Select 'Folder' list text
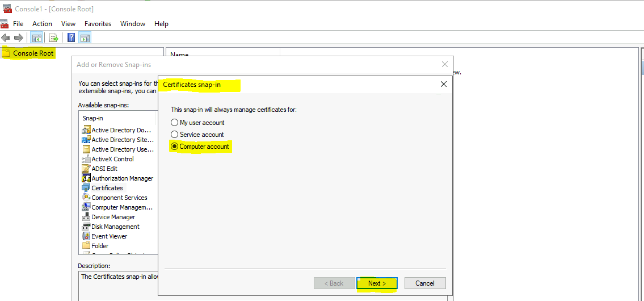This screenshot has width=644, height=301. [x=100, y=246]
